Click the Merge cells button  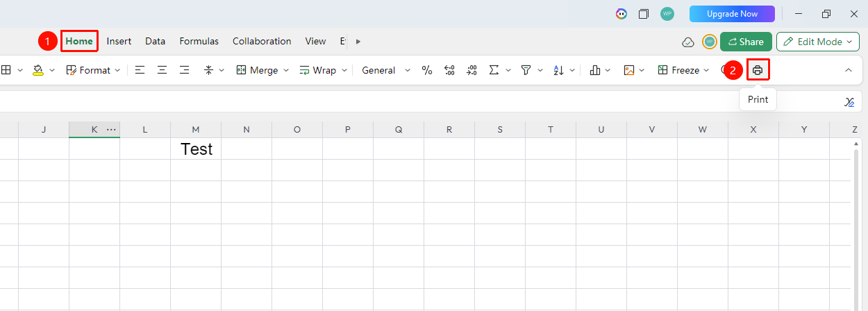[x=257, y=70]
